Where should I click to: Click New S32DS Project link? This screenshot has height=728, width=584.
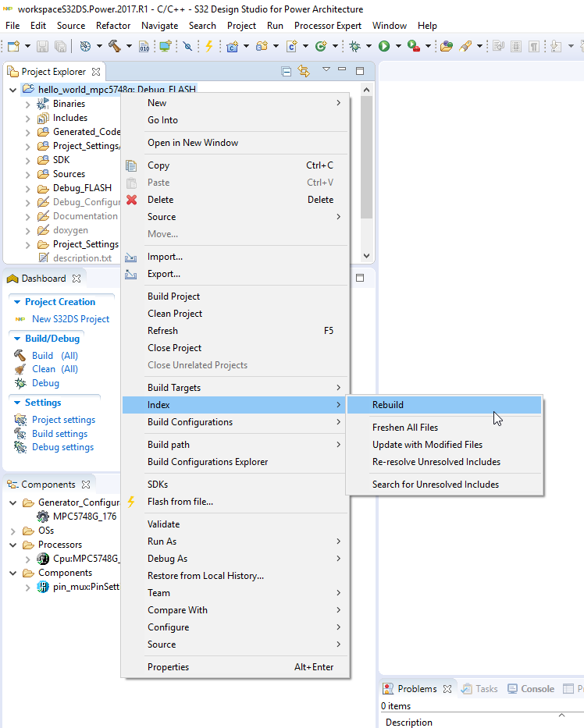pyautogui.click(x=70, y=319)
